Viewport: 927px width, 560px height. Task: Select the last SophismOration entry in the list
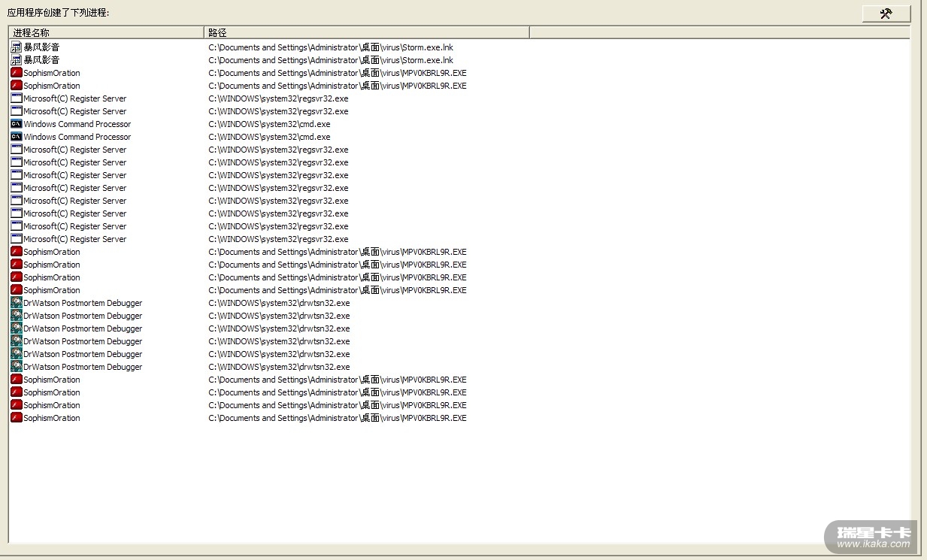51,418
